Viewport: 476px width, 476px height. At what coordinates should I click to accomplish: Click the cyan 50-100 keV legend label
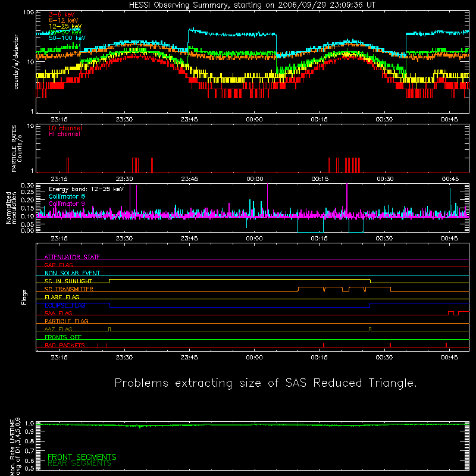click(x=67, y=38)
